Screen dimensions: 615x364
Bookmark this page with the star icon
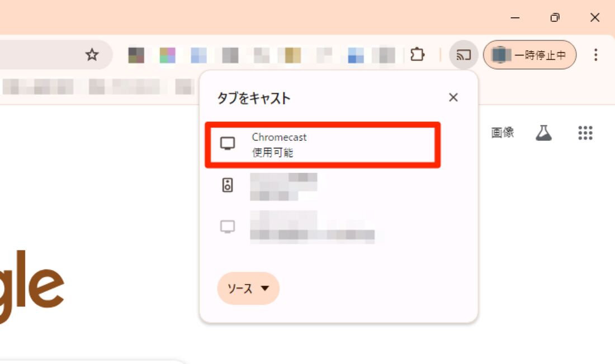(92, 55)
